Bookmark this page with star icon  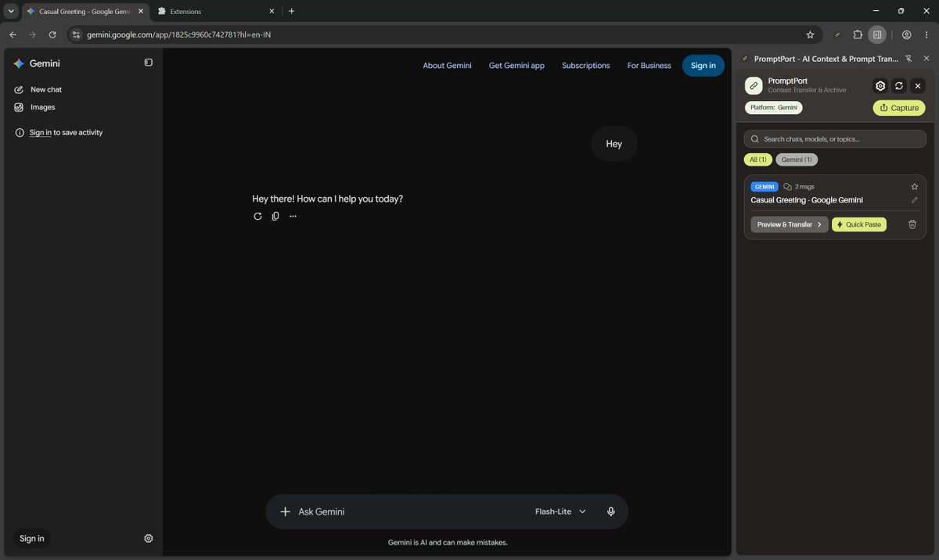pos(810,34)
